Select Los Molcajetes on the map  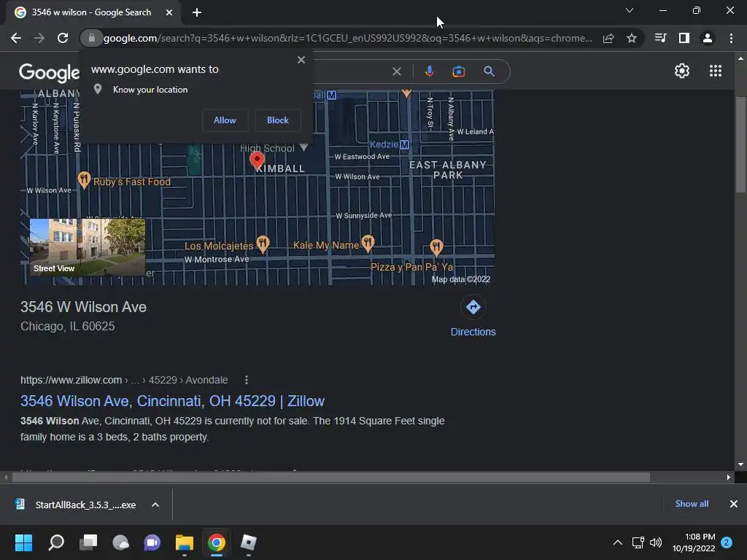point(227,245)
